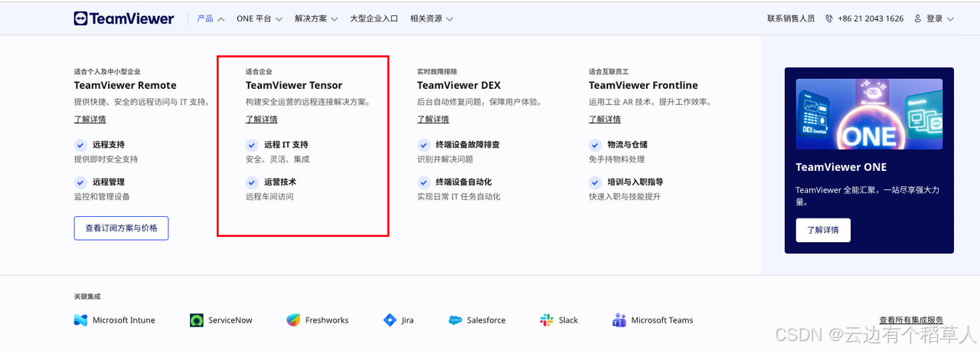This screenshot has width=980, height=351.
Task: Collapse the 产品 menu chevron
Action: (221, 19)
